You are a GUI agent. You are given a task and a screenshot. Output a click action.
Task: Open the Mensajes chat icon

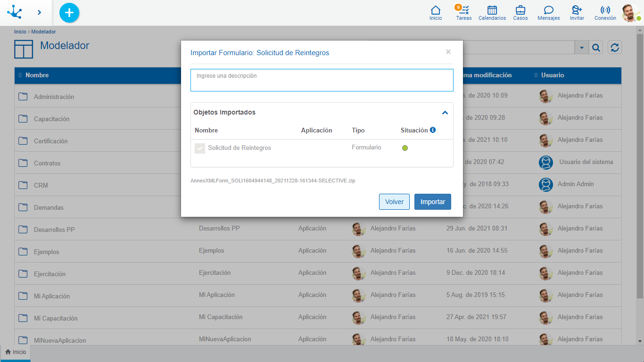pos(548,12)
